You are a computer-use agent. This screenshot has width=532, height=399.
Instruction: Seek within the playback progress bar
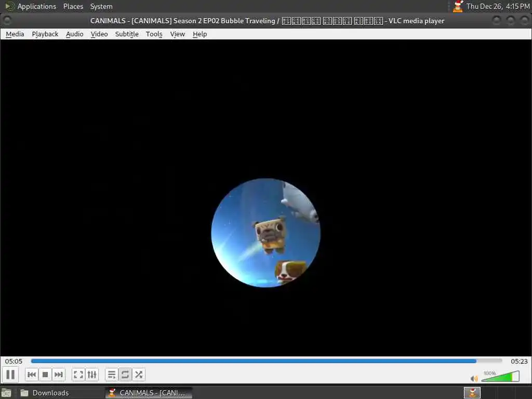(267, 361)
